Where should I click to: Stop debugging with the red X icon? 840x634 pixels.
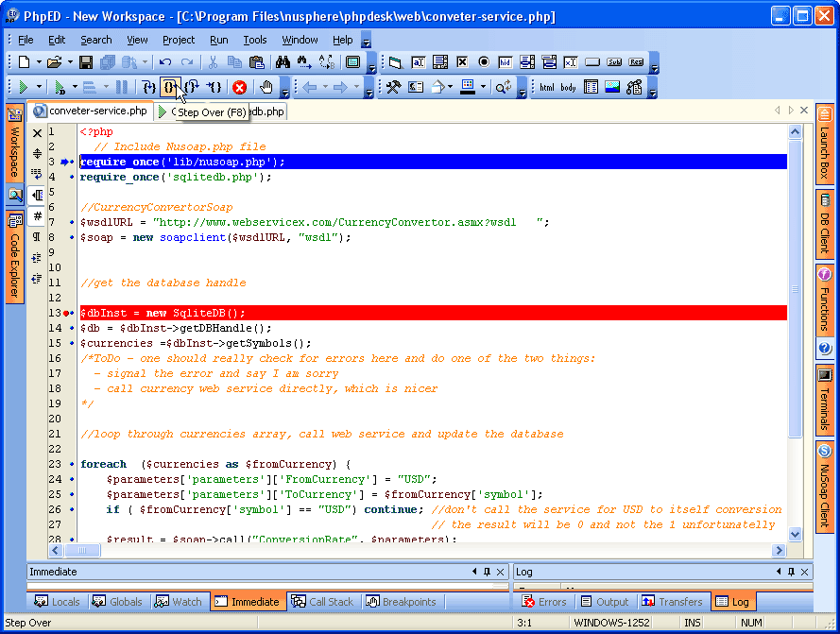239,87
